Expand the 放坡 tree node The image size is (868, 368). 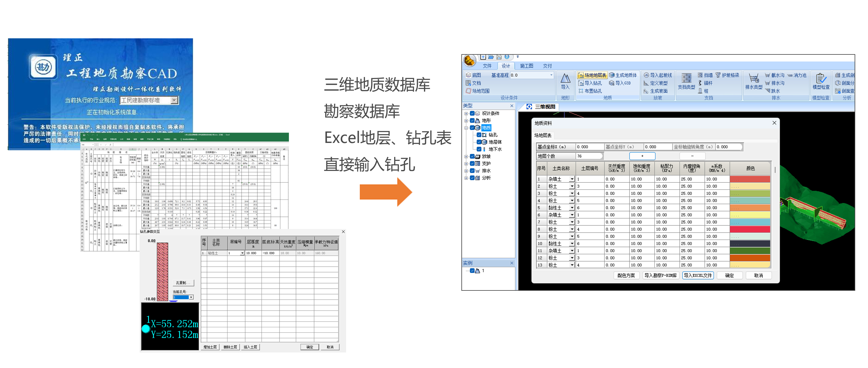click(466, 156)
